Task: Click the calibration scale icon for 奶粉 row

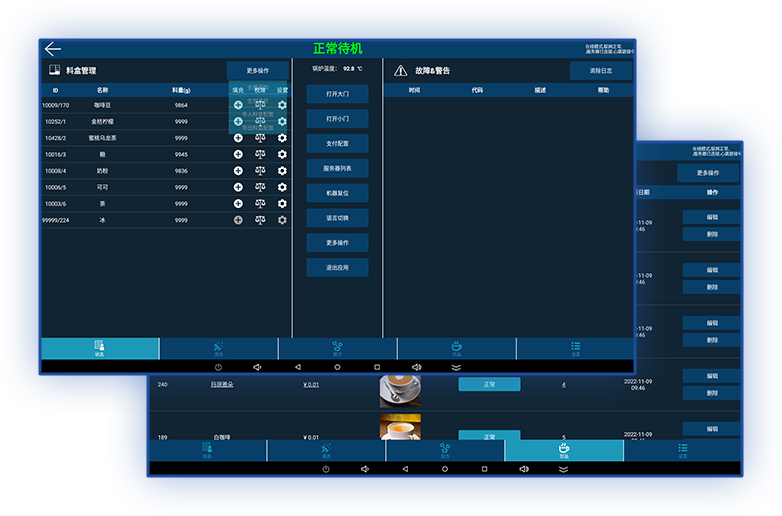Action: pos(260,171)
